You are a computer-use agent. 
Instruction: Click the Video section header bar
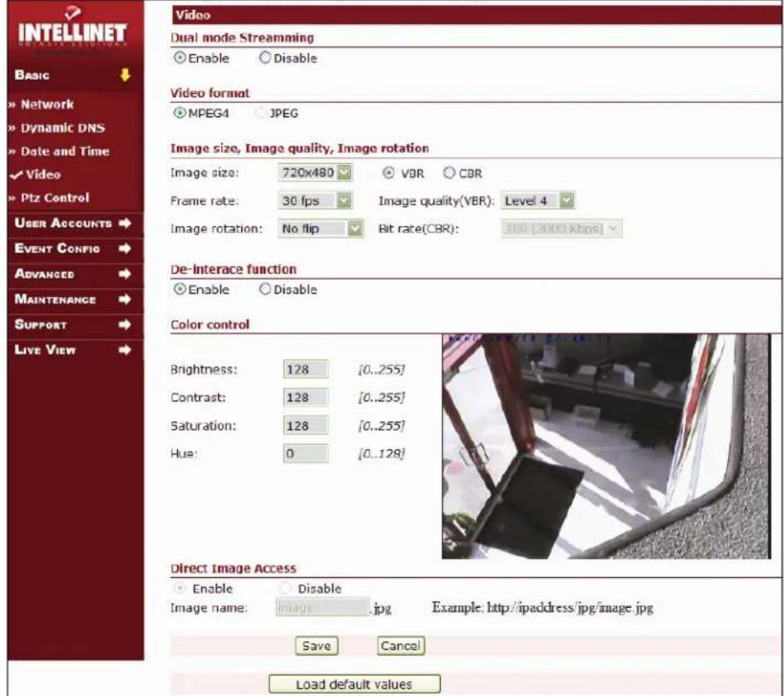[477, 15]
